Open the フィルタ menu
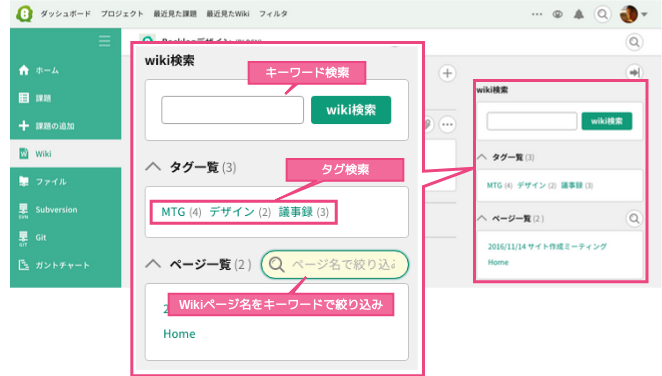The image size is (662, 376). pos(273,14)
